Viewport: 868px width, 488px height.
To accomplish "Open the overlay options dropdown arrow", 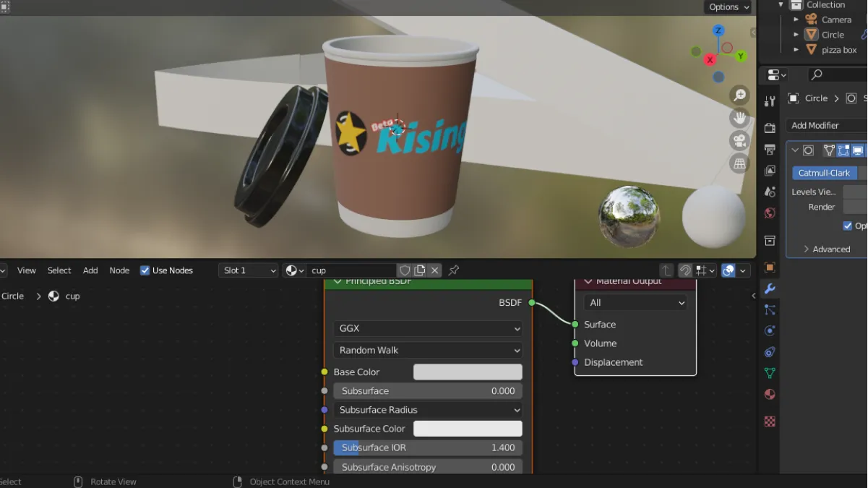I will (743, 270).
